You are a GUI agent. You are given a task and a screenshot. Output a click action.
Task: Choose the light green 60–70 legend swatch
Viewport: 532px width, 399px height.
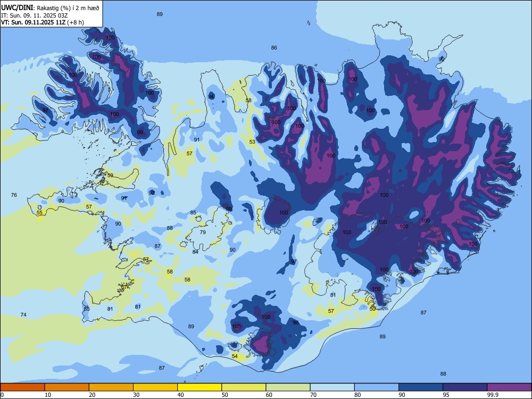tap(288, 387)
